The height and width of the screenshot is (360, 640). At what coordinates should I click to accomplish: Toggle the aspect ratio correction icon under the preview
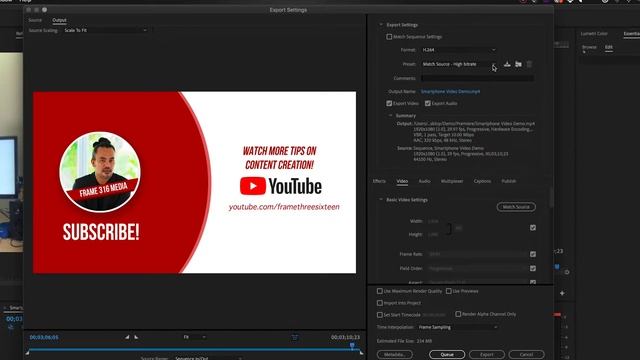click(x=295, y=337)
